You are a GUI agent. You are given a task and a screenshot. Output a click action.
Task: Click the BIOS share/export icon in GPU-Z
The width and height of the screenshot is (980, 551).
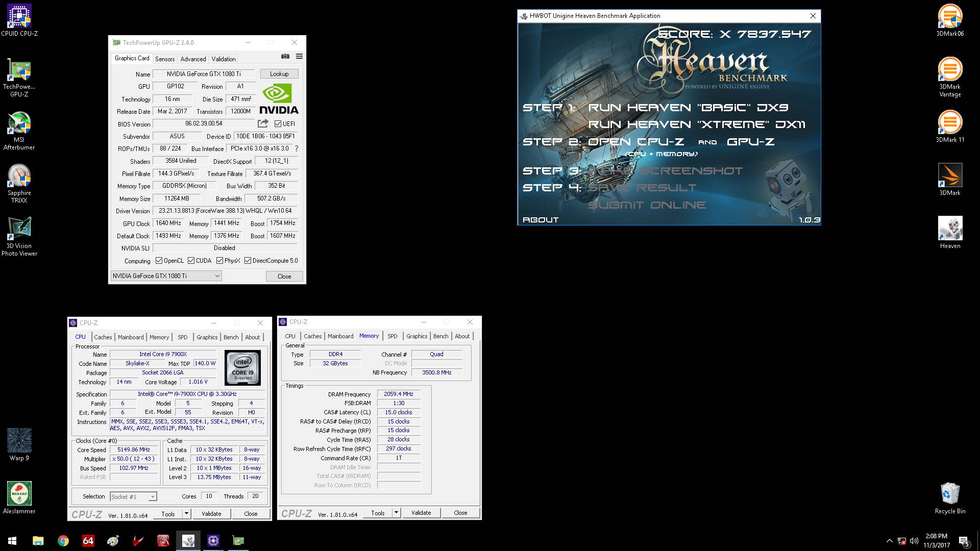point(263,123)
